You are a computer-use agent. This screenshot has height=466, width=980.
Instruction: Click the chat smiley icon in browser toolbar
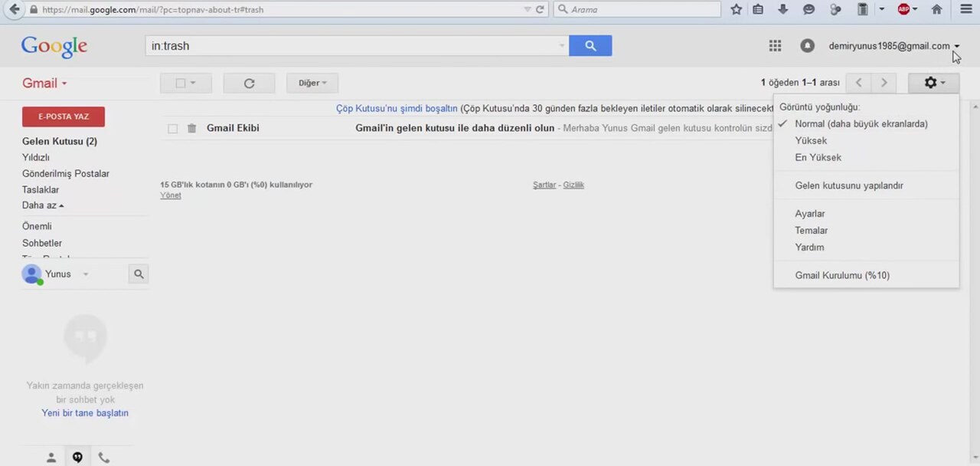(808, 9)
